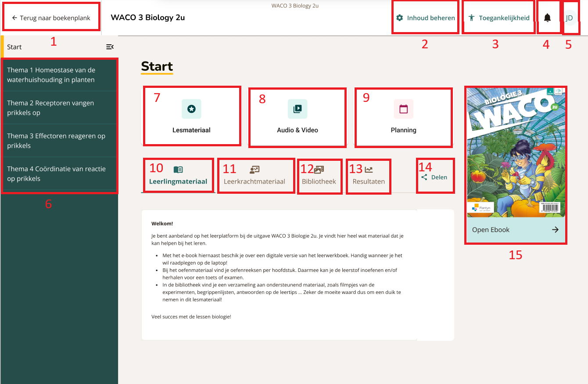Collapse the sidebar with the menu icon
This screenshot has height=384, width=588.
110,47
